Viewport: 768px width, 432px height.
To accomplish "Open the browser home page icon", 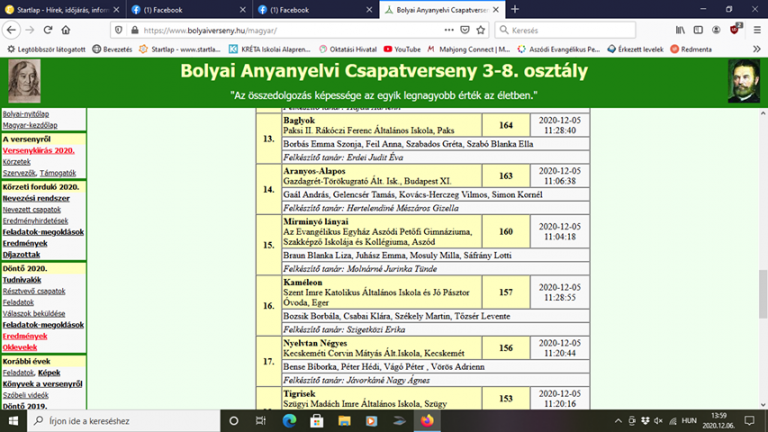I will click(66, 30).
